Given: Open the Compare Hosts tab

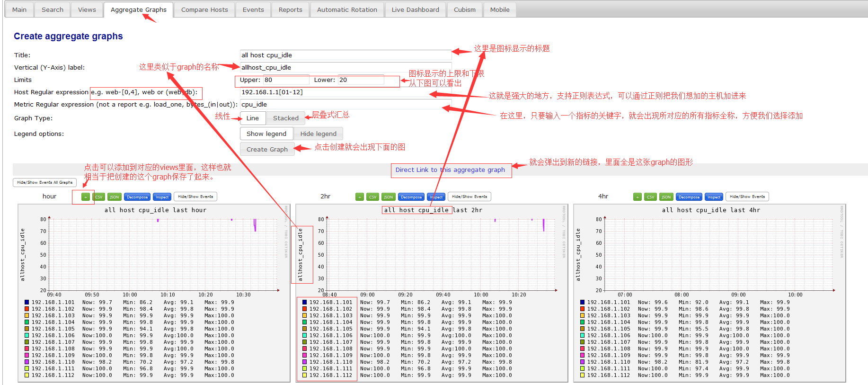Looking at the screenshot, I should 204,9.
